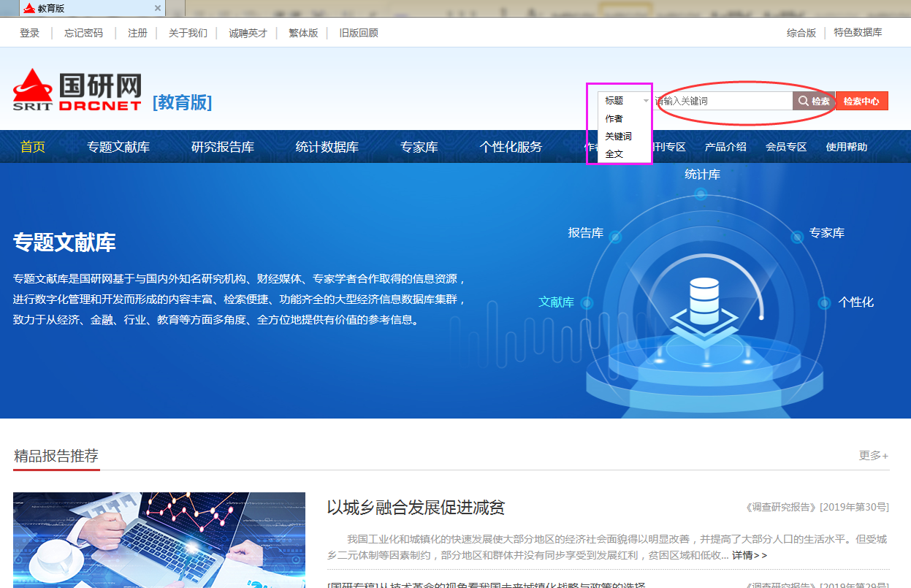
Task: Click the [教育版] label beside the logo
Action: point(182,102)
